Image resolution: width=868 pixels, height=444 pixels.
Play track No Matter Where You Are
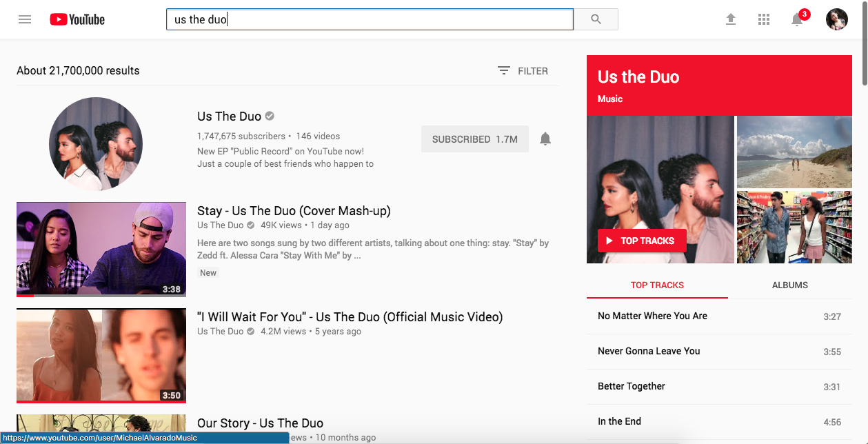tap(719, 316)
